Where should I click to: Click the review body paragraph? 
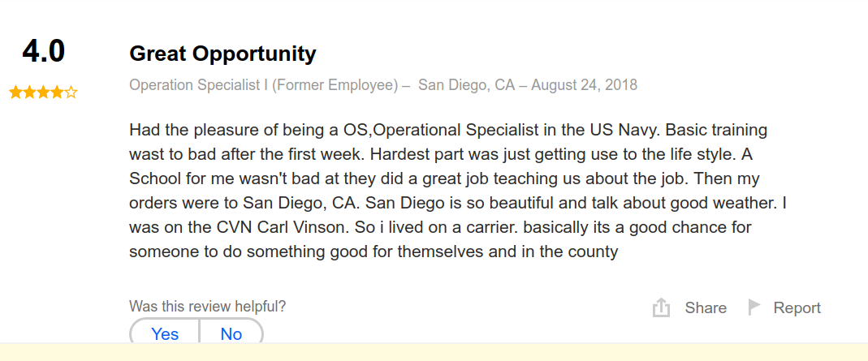pos(451,191)
